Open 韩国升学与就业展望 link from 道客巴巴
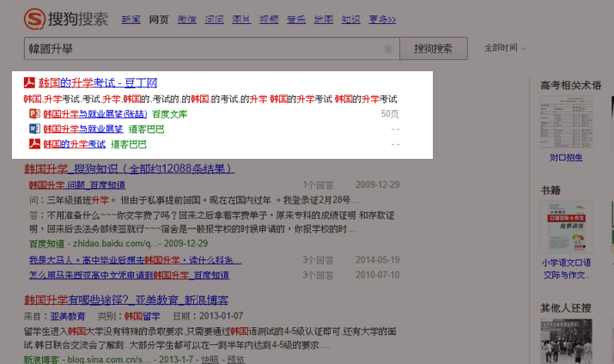This screenshot has width=614, height=364. (83, 129)
